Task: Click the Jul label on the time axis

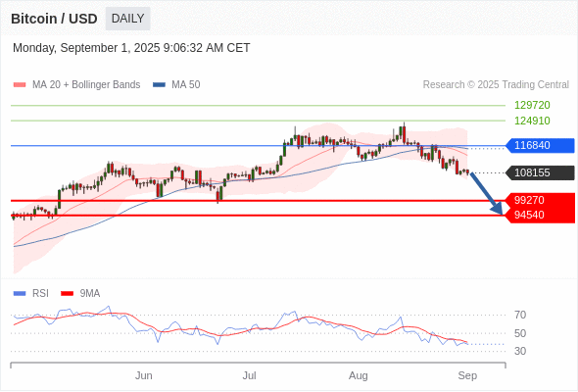Action: [249, 375]
